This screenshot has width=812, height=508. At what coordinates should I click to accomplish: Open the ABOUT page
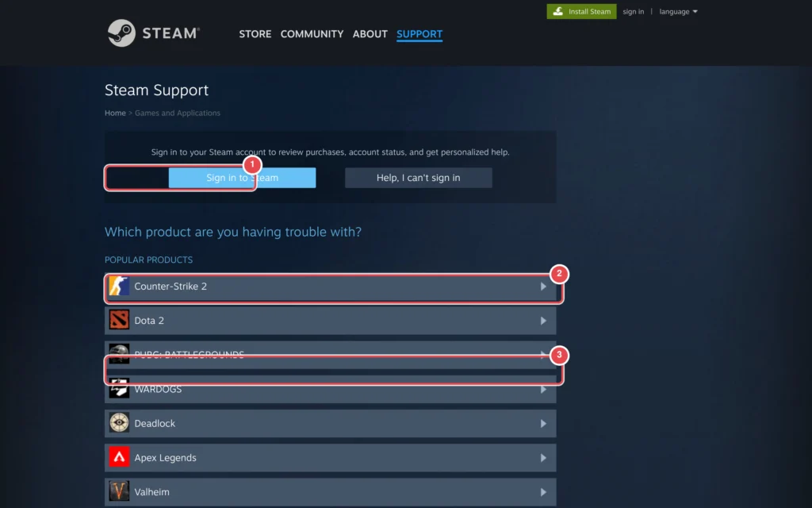[370, 34]
